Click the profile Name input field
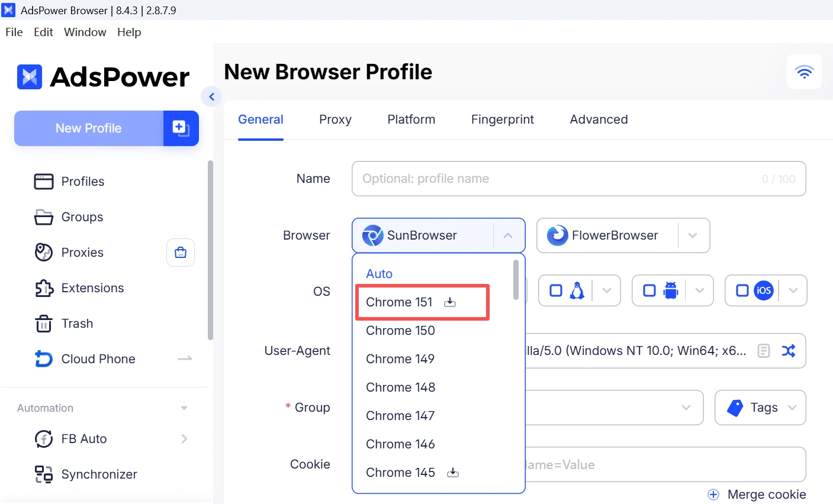This screenshot has width=833, height=504. 578,179
